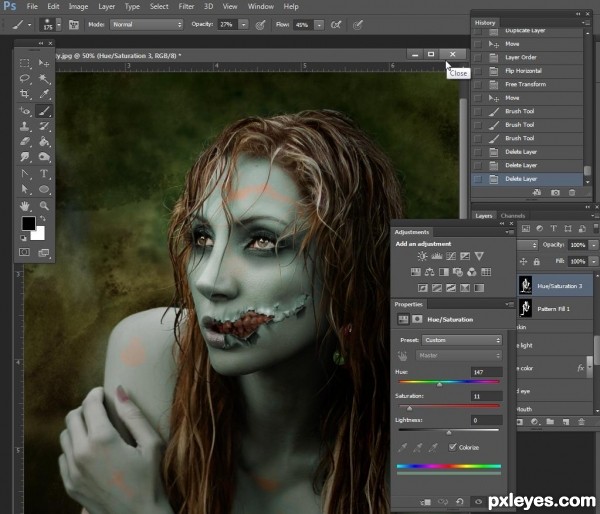Select the Clone Stamp tool
Viewport: 600px width, 514px height.
[x=25, y=126]
